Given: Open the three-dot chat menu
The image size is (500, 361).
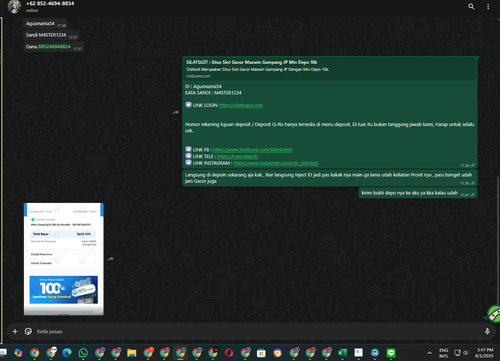Looking at the screenshot, I should coord(488,7).
